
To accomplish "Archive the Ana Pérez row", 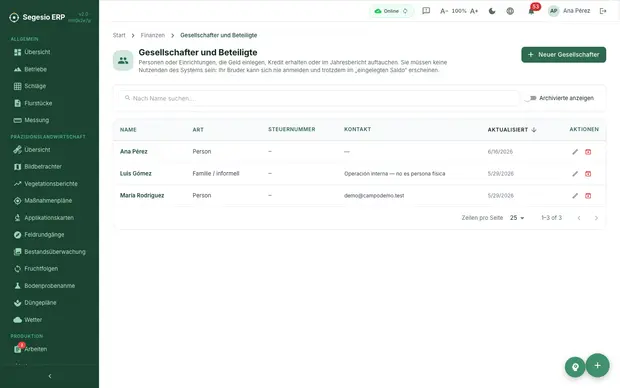I will coord(588,152).
